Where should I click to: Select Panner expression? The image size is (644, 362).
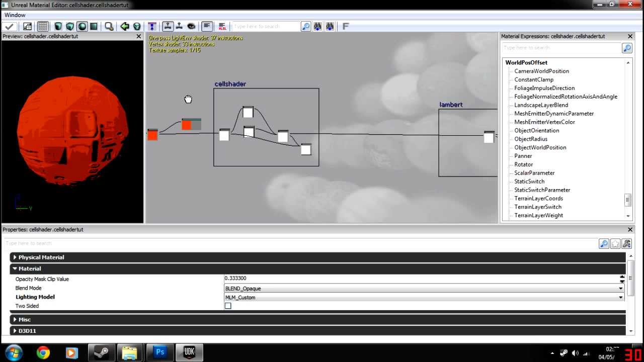523,156
